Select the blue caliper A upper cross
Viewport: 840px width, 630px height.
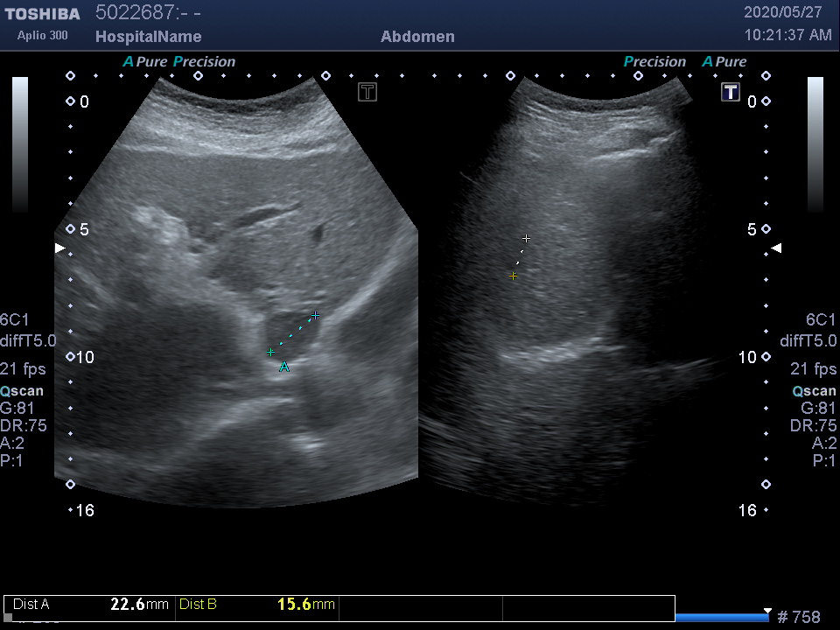click(316, 315)
